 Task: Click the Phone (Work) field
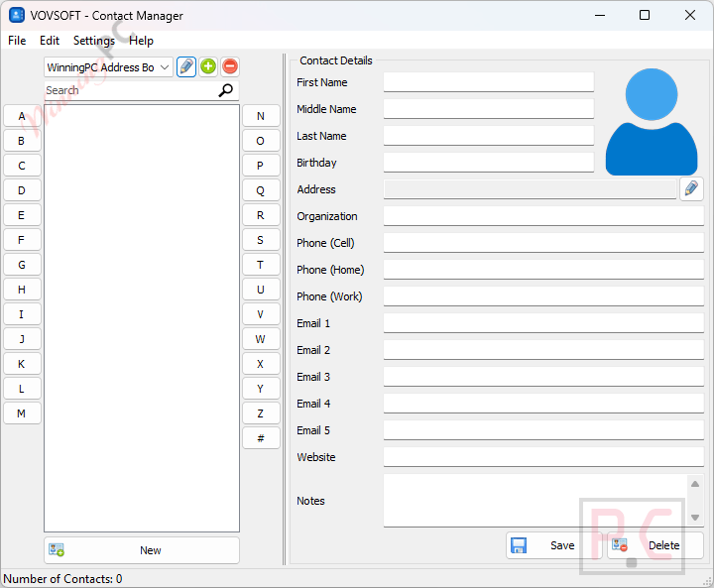tap(543, 296)
